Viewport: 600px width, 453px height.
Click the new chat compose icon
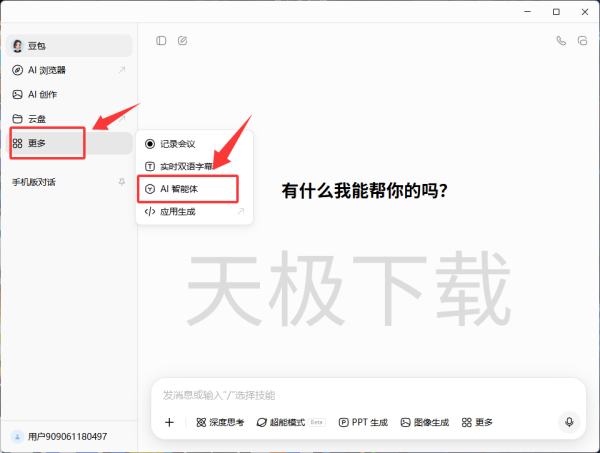(x=182, y=41)
